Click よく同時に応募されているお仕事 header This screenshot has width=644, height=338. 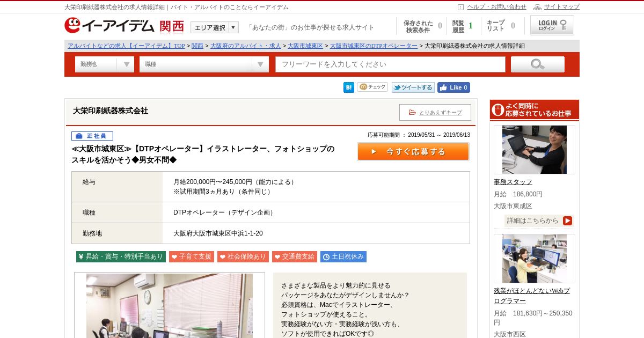point(535,109)
